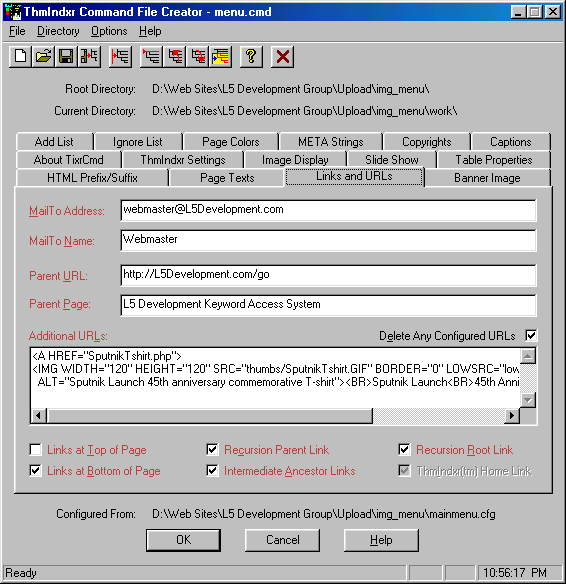The height and width of the screenshot is (584, 566).
Task: Toggle Recursion Parent Link checkbox
Action: coord(212,450)
